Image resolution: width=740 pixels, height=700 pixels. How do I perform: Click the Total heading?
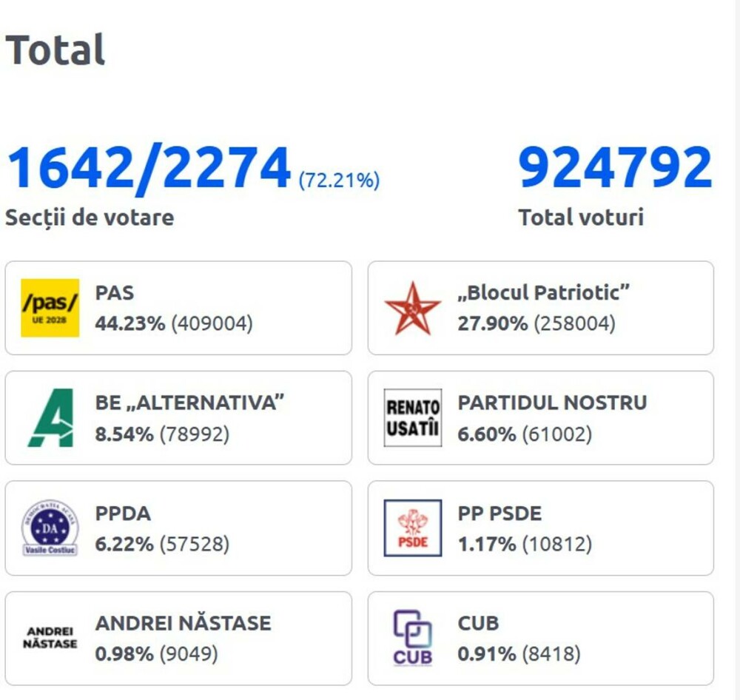pos(55,50)
